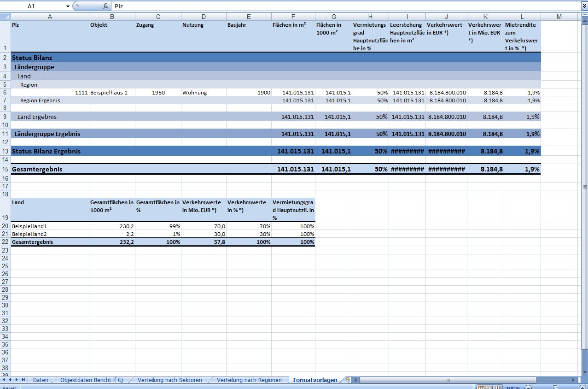588x389 pixels.
Task: Open the Objektdaten Bericht lf Gj sheet
Action: [x=92, y=380]
